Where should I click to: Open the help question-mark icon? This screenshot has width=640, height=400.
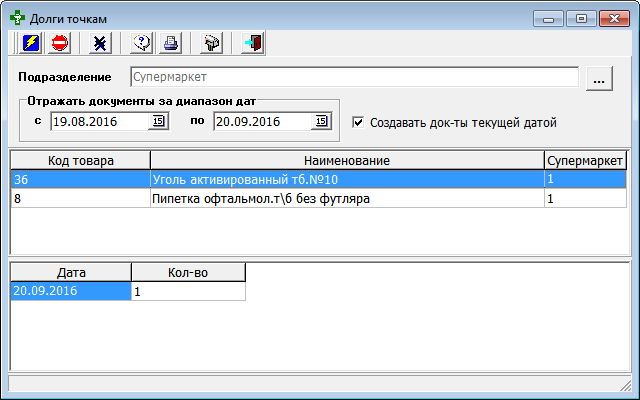pyautogui.click(x=141, y=43)
